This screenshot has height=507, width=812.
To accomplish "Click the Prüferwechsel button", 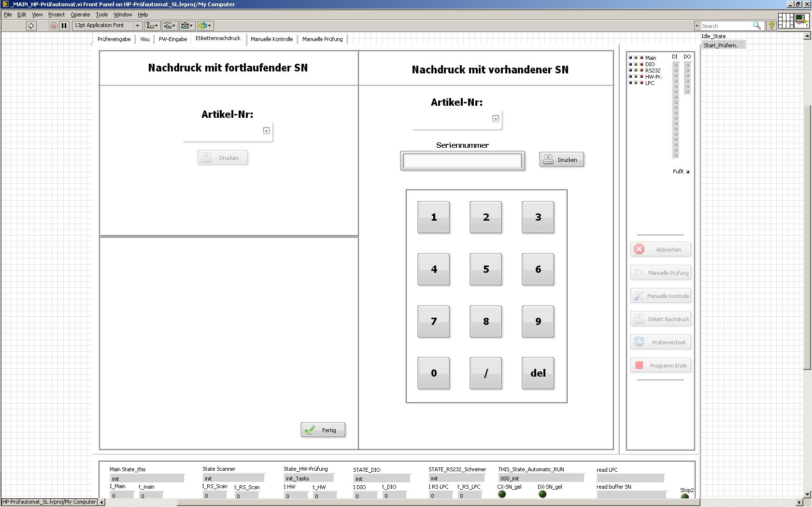I will click(x=661, y=342).
